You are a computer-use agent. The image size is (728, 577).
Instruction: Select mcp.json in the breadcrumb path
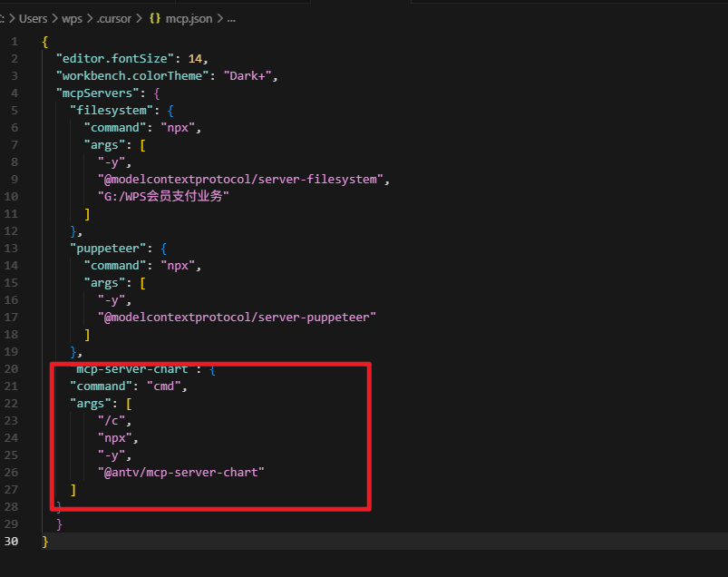pyautogui.click(x=189, y=18)
